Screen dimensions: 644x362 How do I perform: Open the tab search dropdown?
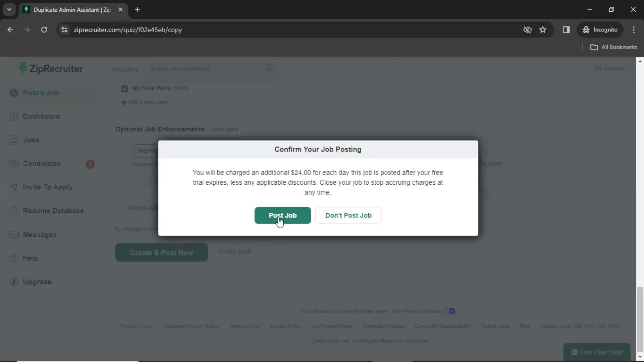pyautogui.click(x=9, y=10)
